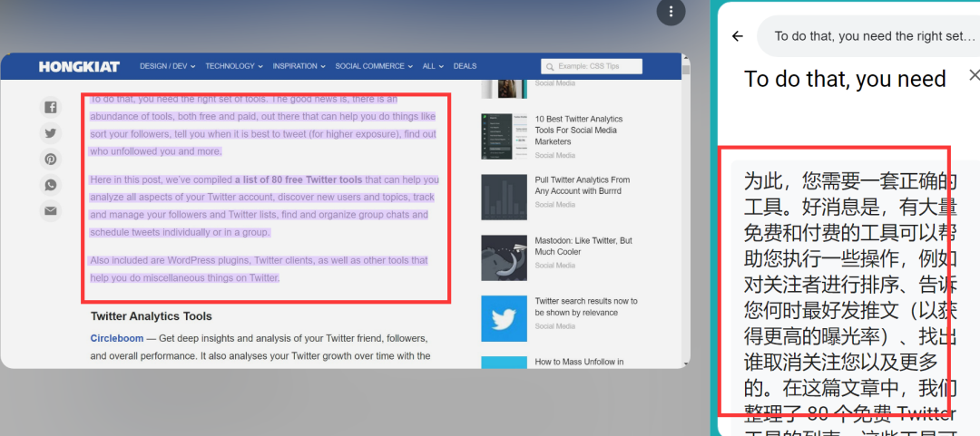Screen dimensions: 980x436
Task: Go back with the left arrow
Action: (x=738, y=36)
